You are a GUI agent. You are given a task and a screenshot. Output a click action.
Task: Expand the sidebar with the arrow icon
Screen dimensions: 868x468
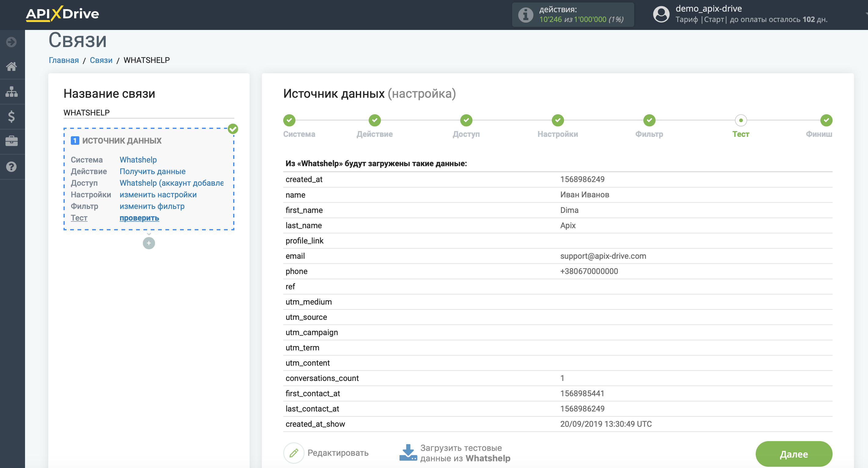tap(12, 42)
